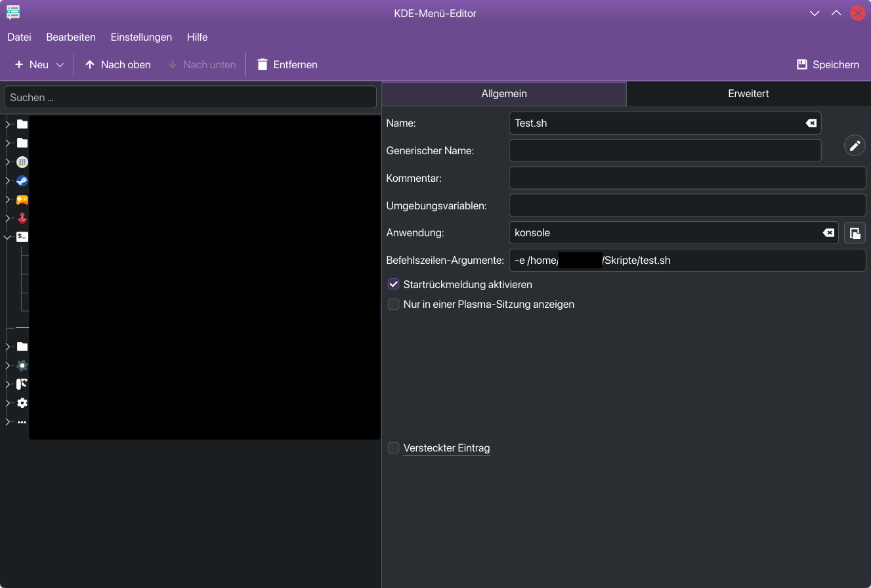Open the Hilfe menu

coord(197,37)
